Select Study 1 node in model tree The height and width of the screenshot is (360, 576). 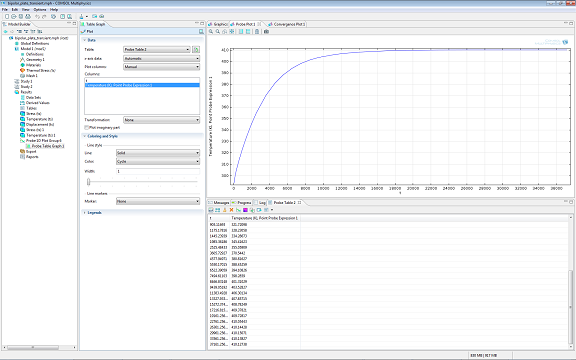point(24,81)
